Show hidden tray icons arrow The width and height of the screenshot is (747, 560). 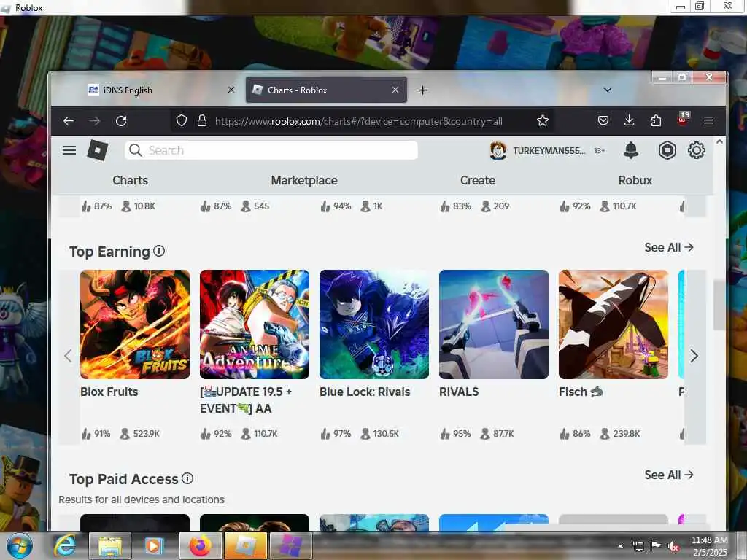pyautogui.click(x=620, y=546)
